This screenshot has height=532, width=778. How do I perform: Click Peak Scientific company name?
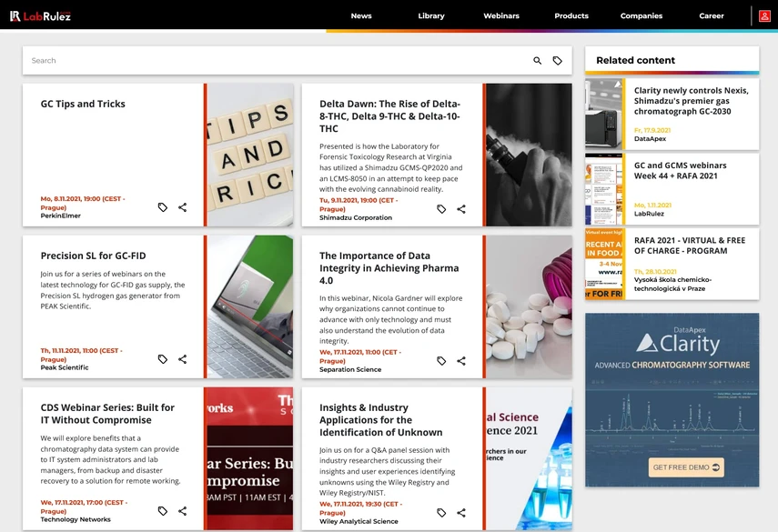[65, 367]
